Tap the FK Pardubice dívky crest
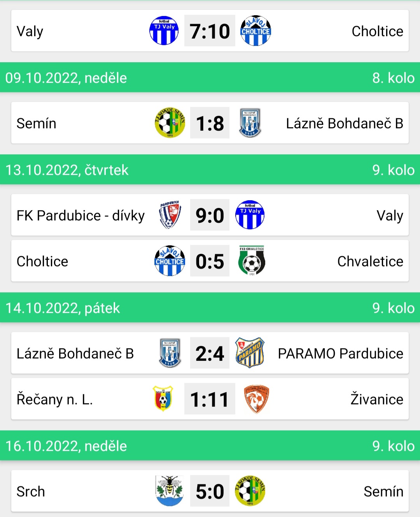The image size is (420, 517). [170, 215]
